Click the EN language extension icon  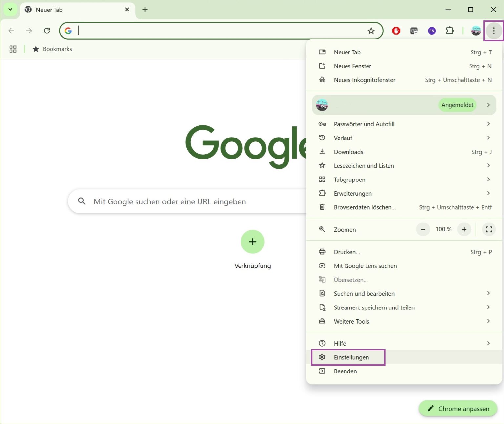[x=431, y=31]
